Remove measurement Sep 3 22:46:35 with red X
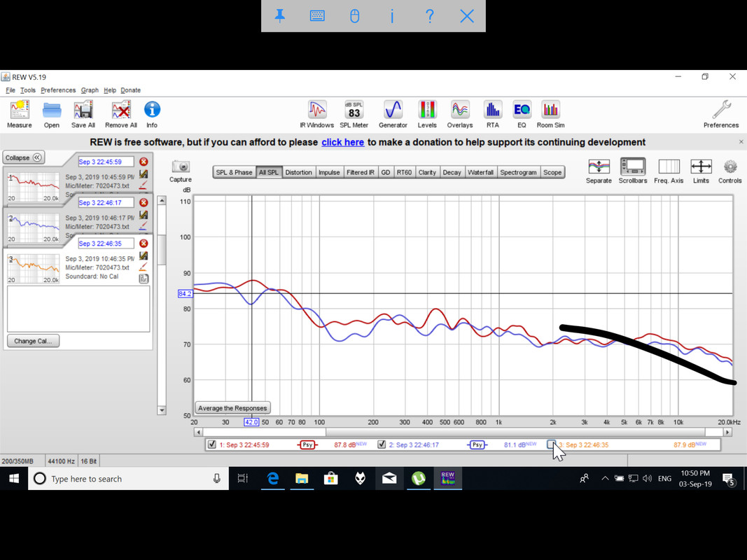This screenshot has height=560, width=747. [x=144, y=244]
